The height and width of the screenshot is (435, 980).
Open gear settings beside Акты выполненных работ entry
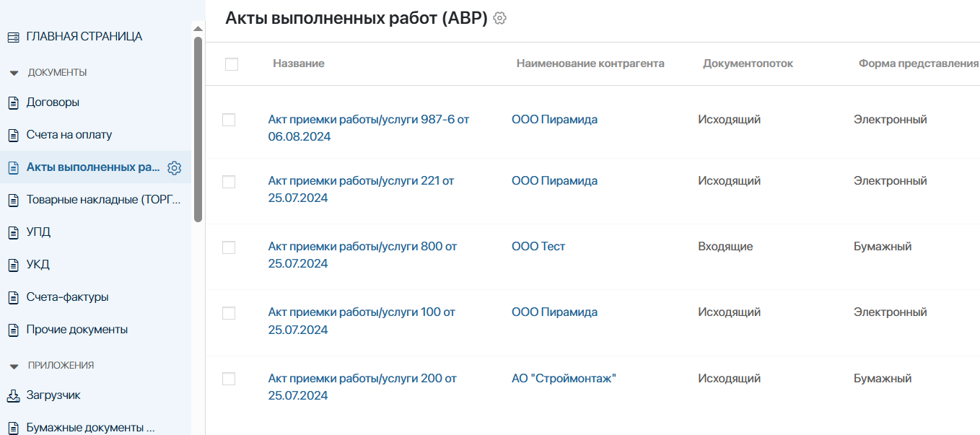click(x=174, y=167)
